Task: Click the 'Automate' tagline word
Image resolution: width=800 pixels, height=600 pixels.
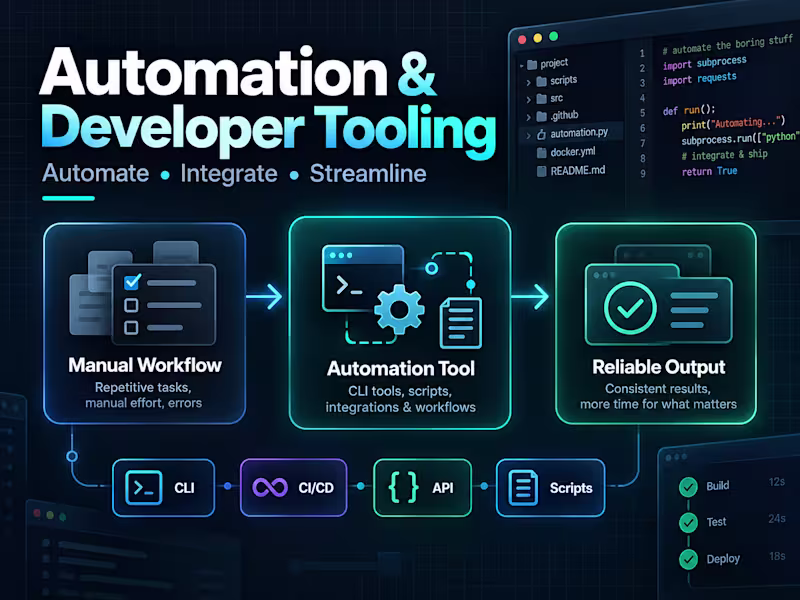Action: pos(95,173)
